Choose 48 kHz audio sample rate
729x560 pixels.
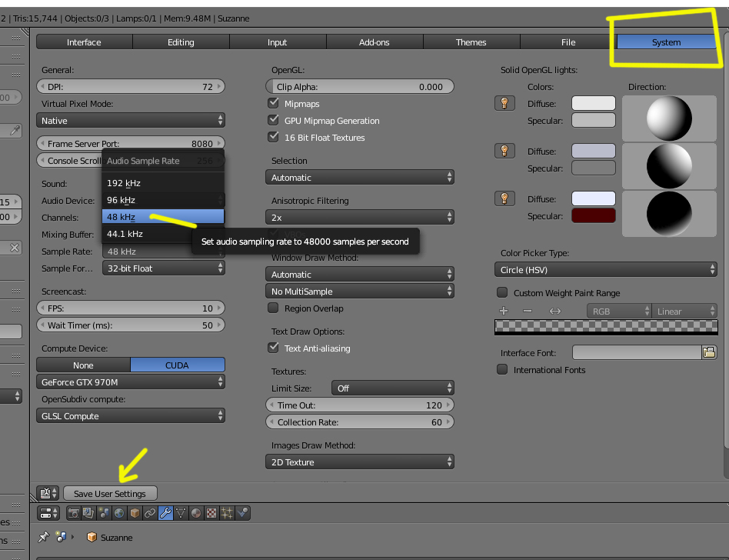pos(163,217)
